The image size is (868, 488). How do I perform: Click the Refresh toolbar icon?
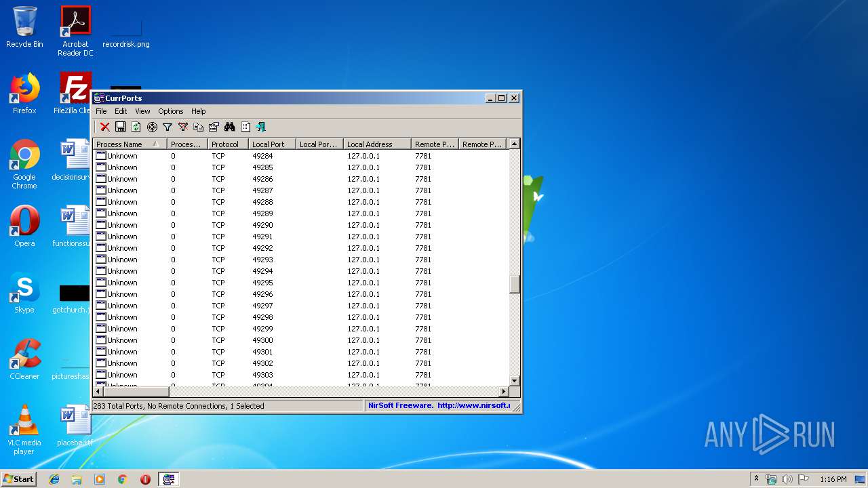(136, 127)
